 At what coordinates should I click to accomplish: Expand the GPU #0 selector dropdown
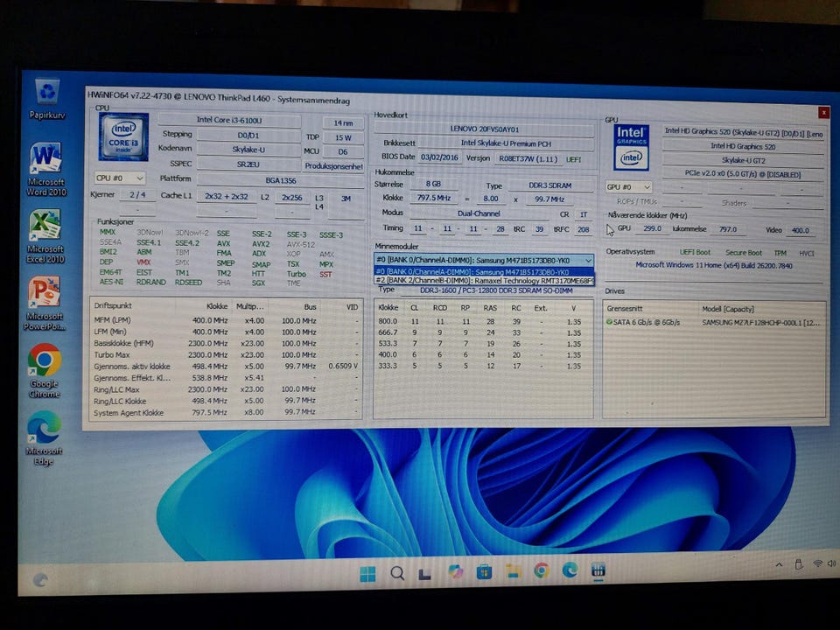pyautogui.click(x=628, y=187)
